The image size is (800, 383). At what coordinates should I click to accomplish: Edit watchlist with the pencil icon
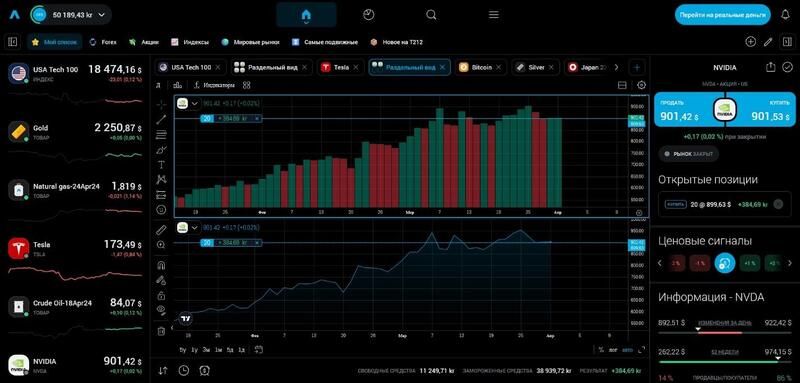point(768,42)
